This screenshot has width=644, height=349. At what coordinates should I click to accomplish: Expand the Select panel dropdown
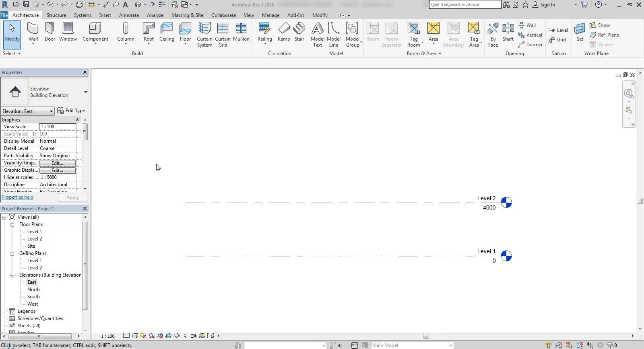point(12,53)
